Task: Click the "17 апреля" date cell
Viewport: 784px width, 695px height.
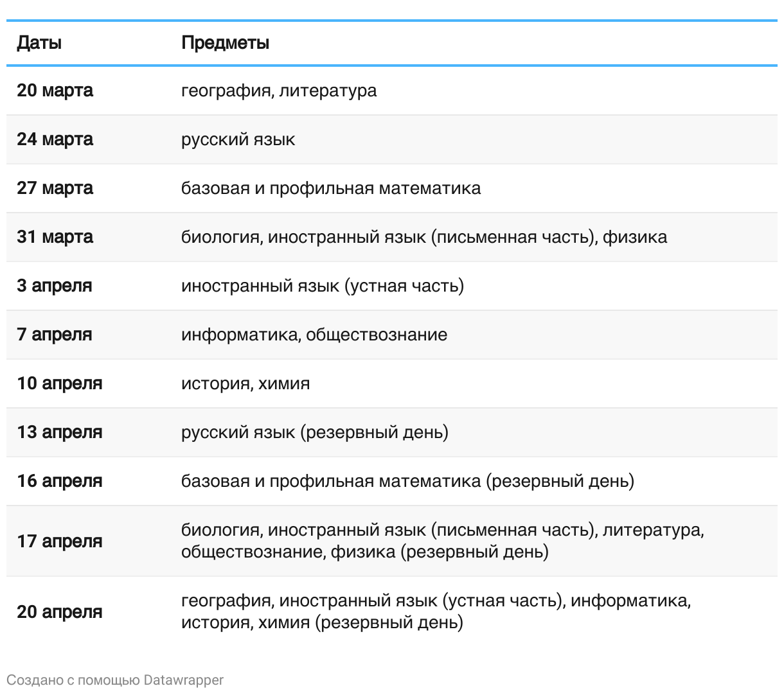Action: click(x=59, y=541)
